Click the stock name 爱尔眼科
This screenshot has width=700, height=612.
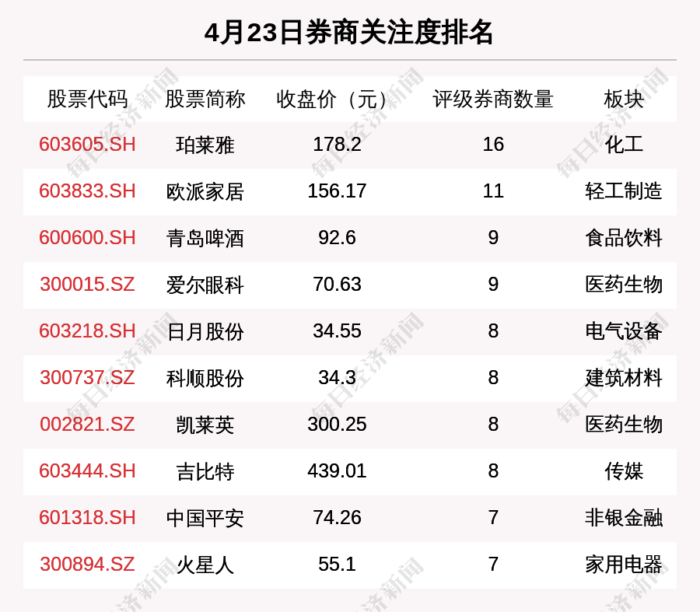(205, 285)
